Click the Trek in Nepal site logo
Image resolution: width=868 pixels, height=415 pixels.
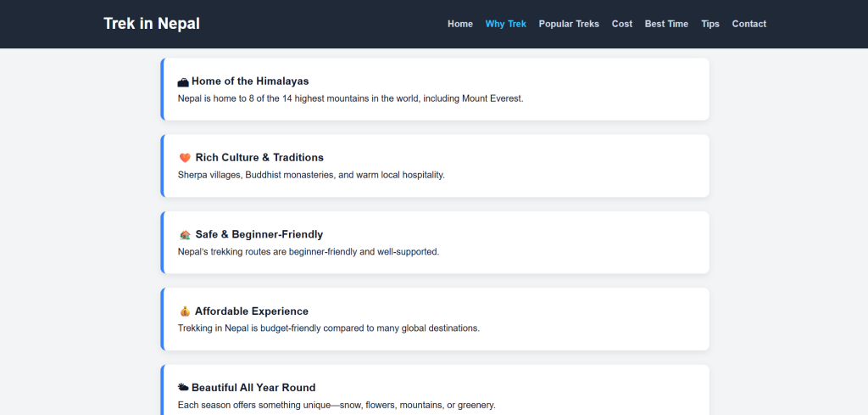pyautogui.click(x=152, y=24)
